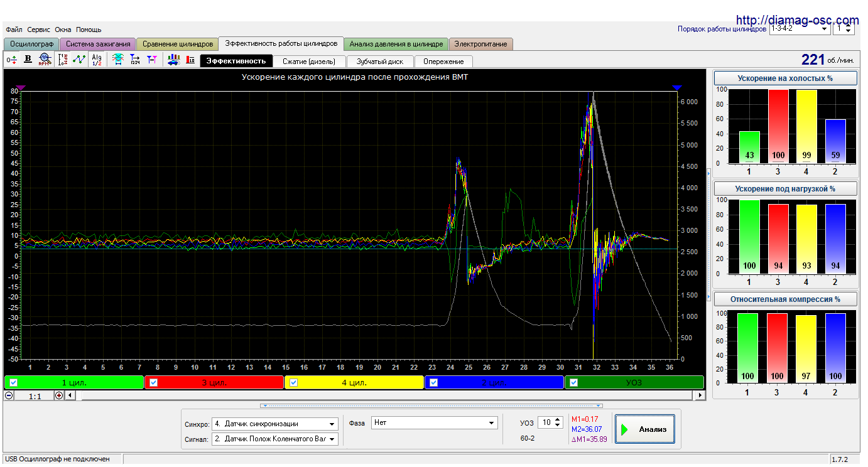Viewport: 868px width, 467px height.
Task: Click the Ускорение на холостых % header
Action: pyautogui.click(x=786, y=78)
